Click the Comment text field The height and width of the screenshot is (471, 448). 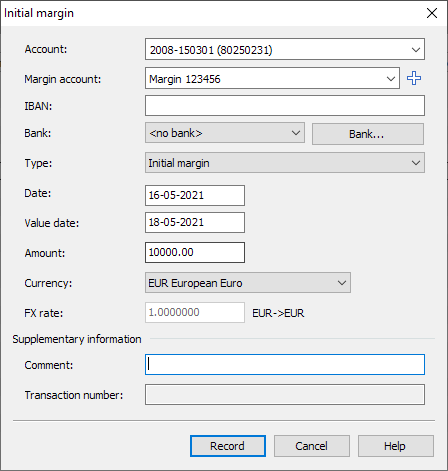coord(285,365)
